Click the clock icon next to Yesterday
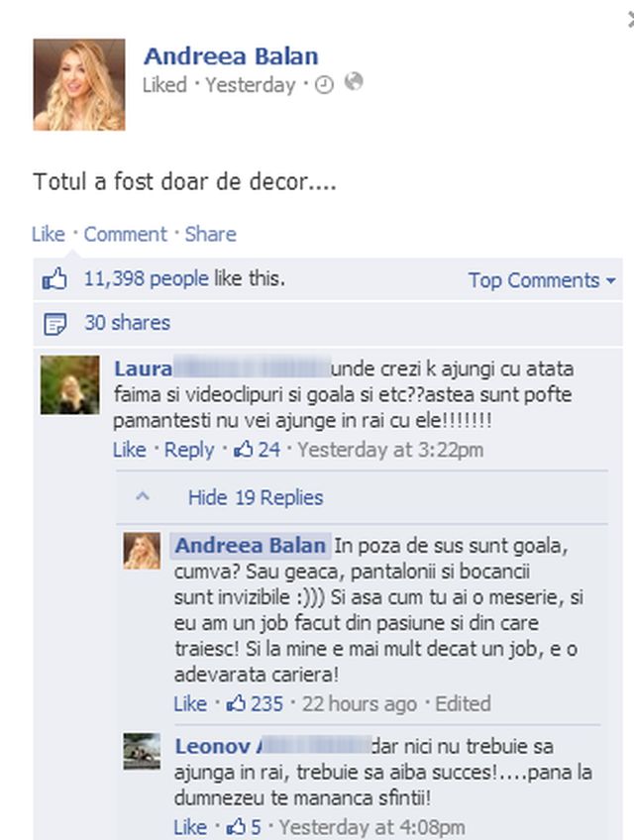Viewport: 634px width, 840px height. [x=324, y=84]
